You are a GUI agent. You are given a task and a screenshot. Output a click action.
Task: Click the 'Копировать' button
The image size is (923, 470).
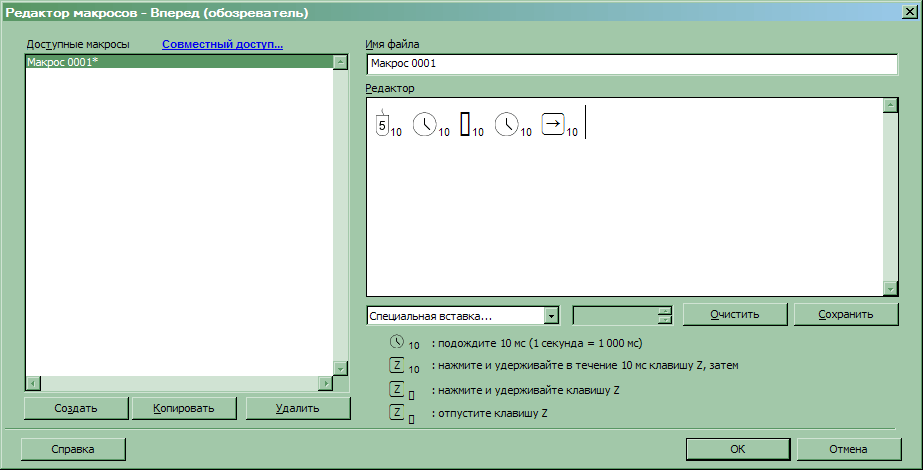[184, 408]
